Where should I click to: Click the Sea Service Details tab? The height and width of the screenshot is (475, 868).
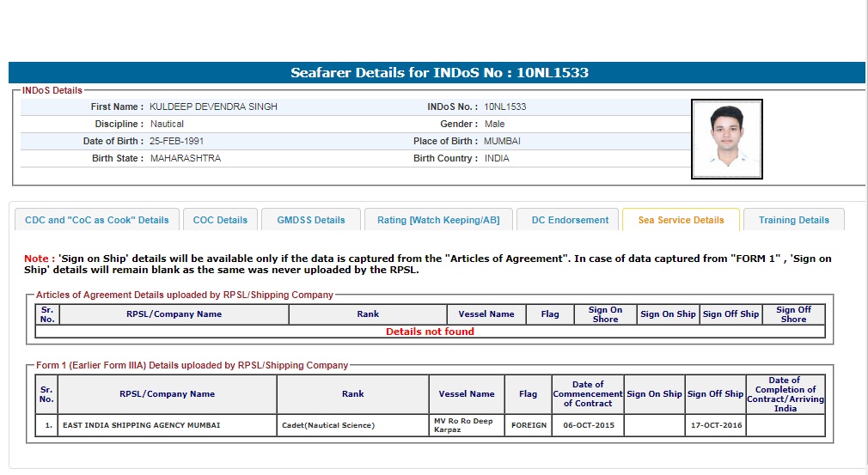tap(681, 220)
